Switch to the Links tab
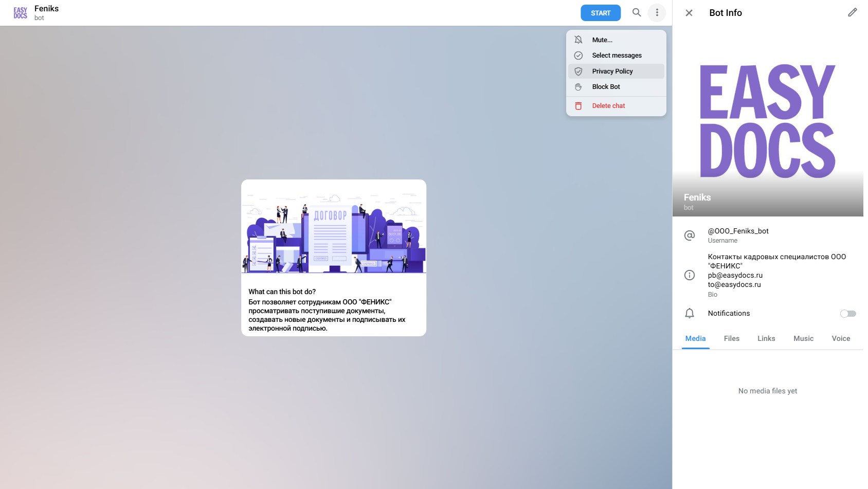868x489 pixels. (x=766, y=339)
